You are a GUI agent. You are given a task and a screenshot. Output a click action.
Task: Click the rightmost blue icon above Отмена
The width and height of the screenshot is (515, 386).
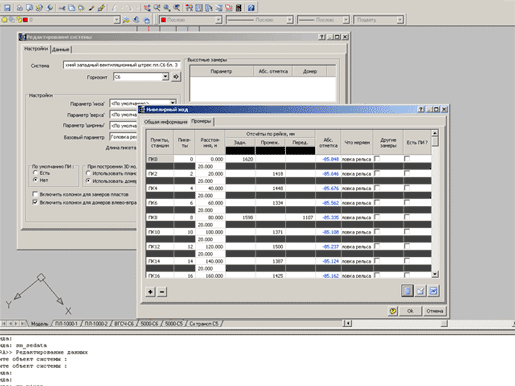click(x=433, y=291)
